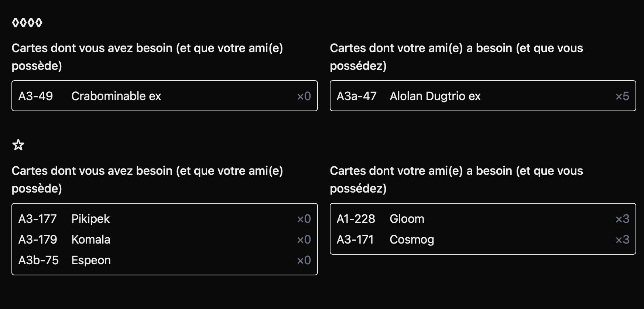Click the one-star rarity icon
Image resolution: width=644 pixels, height=309 pixels.
tap(18, 145)
